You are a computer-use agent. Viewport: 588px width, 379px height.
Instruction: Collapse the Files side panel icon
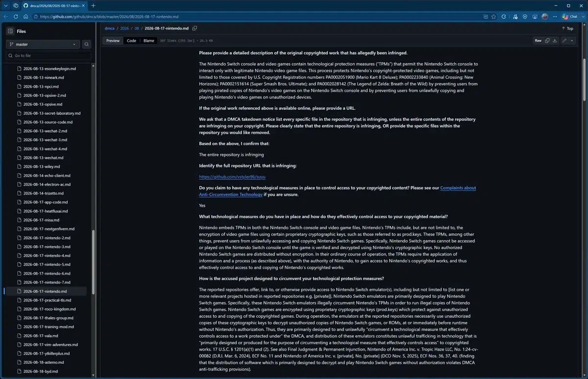pyautogui.click(x=10, y=31)
